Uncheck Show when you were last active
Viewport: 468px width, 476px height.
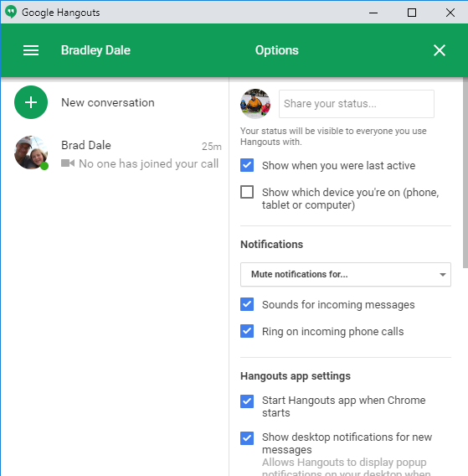[x=247, y=165]
